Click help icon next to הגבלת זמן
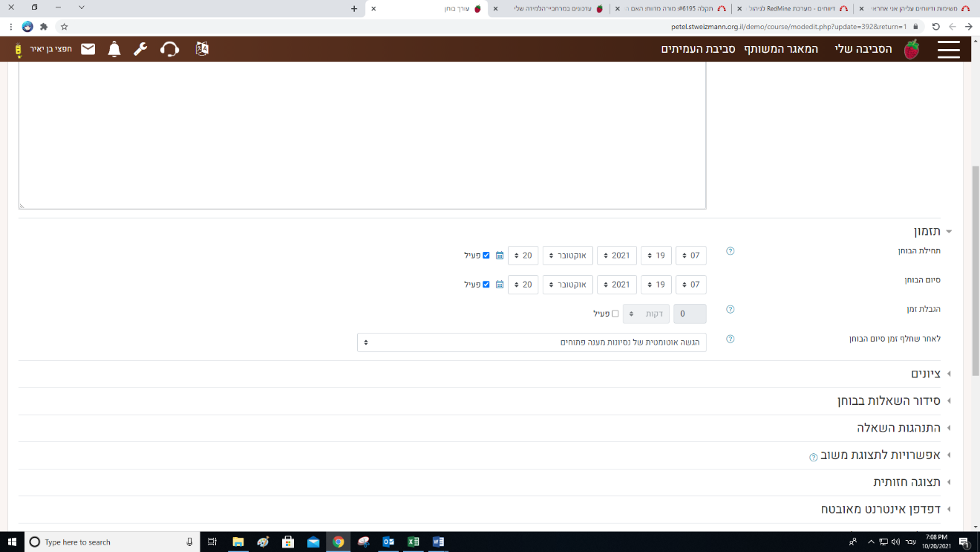980x552 pixels. click(x=730, y=309)
